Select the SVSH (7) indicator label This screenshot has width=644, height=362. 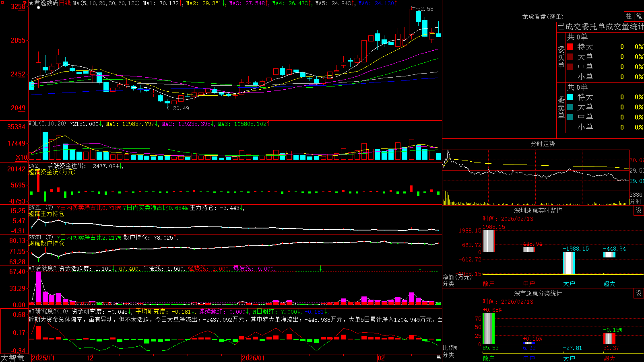(x=41, y=237)
